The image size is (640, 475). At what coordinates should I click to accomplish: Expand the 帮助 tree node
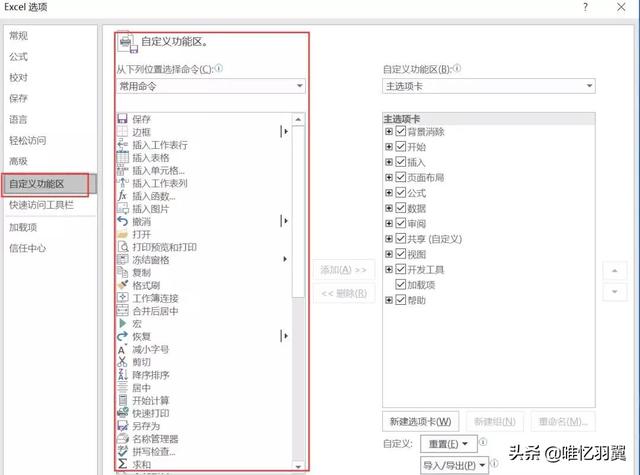389,300
